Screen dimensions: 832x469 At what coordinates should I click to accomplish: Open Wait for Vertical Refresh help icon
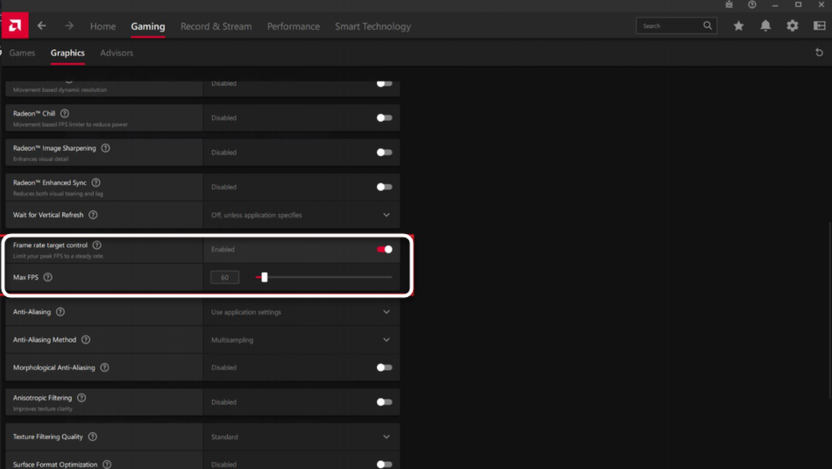(93, 215)
